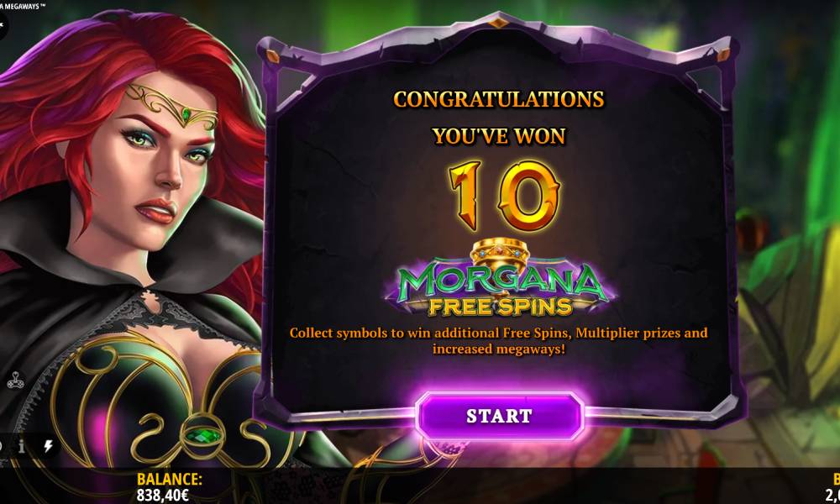The height and width of the screenshot is (504, 840).
Task: Click the orange gem on the frame's left corner
Action: [272, 55]
